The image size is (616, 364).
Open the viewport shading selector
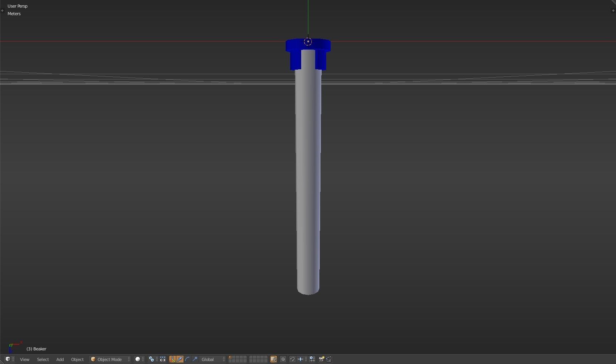point(140,359)
